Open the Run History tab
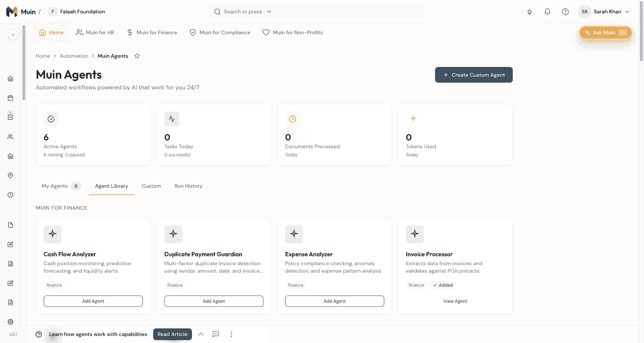The image size is (644, 343). point(188,186)
